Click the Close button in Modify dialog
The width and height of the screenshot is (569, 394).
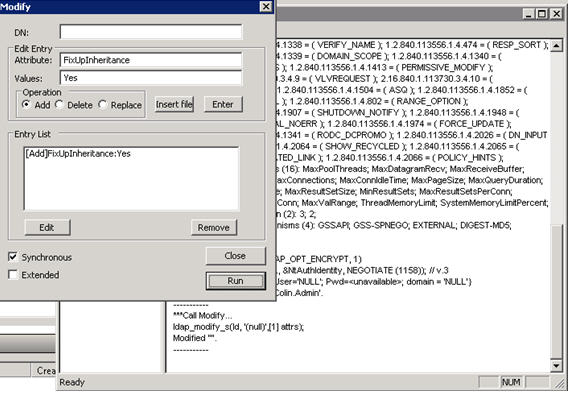(236, 256)
